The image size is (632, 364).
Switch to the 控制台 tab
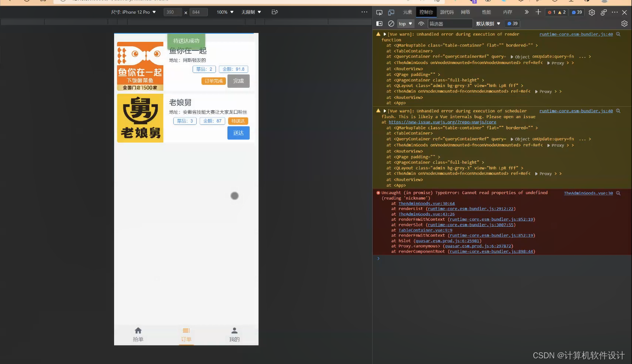click(426, 12)
